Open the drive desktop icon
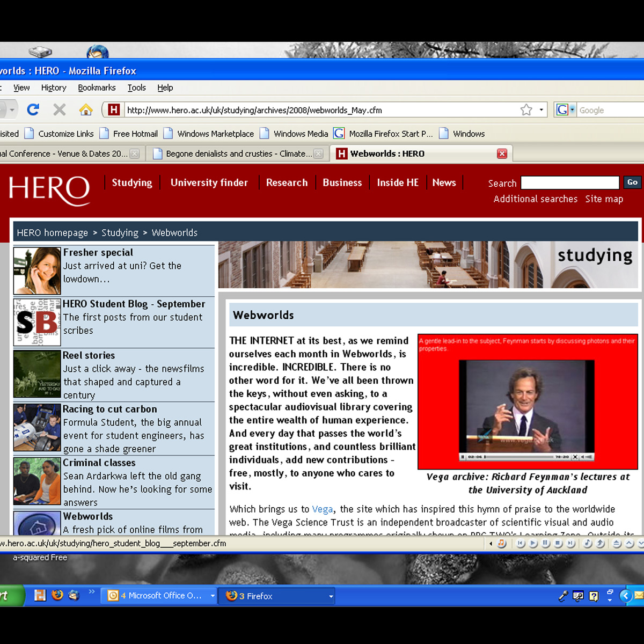The image size is (644, 644). [x=40, y=52]
